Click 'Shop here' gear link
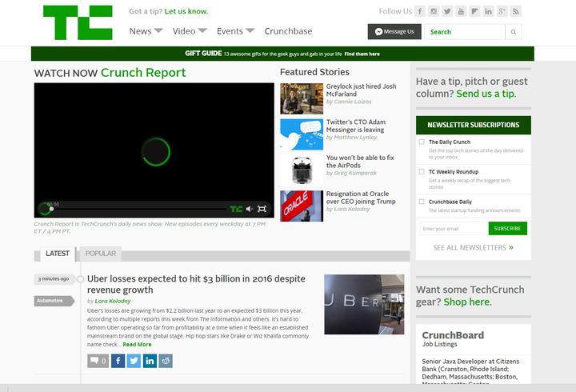The image size is (576, 392). tap(468, 302)
